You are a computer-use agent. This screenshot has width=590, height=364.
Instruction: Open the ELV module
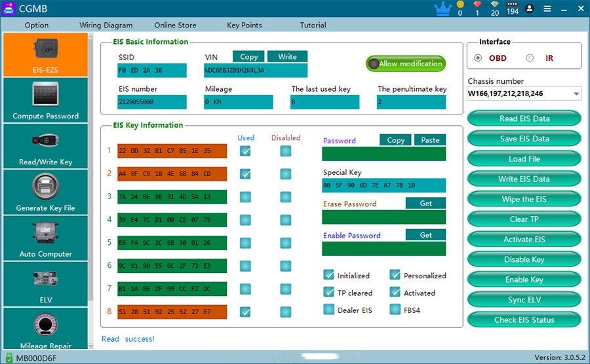pyautogui.click(x=45, y=284)
